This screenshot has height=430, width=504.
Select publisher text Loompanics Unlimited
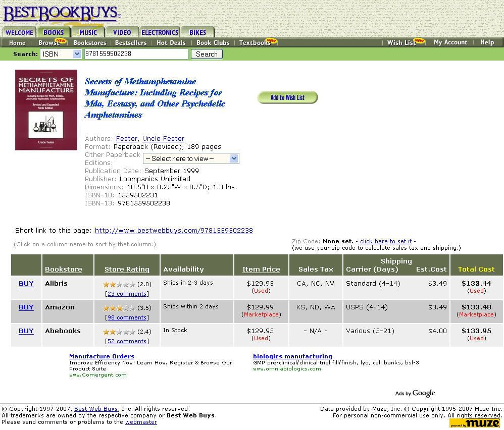click(155, 179)
